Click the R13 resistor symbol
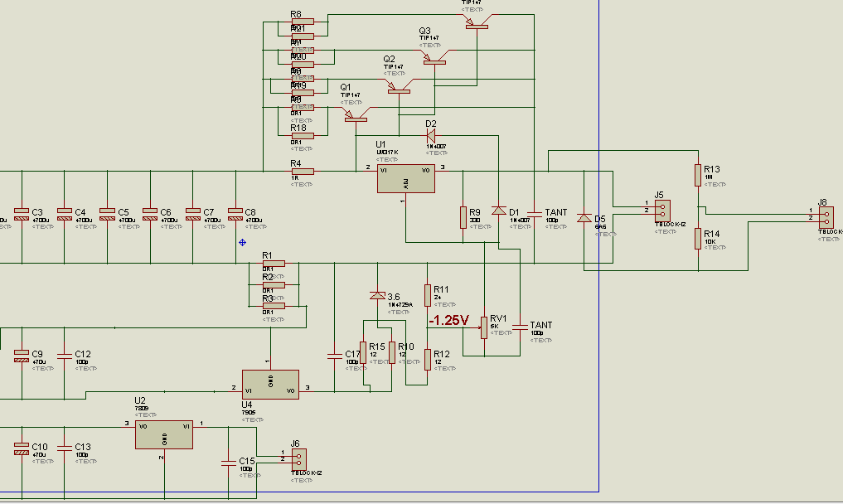The width and height of the screenshot is (843, 504). click(698, 176)
